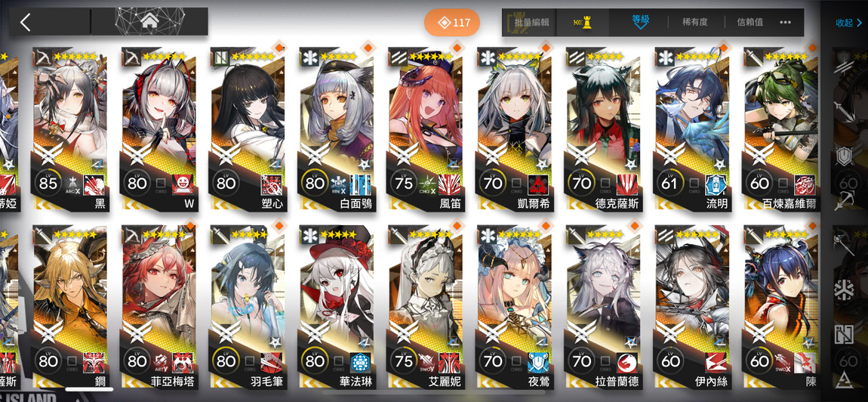Click the 風笛 skill icon
The height and width of the screenshot is (402, 868).
click(450, 184)
